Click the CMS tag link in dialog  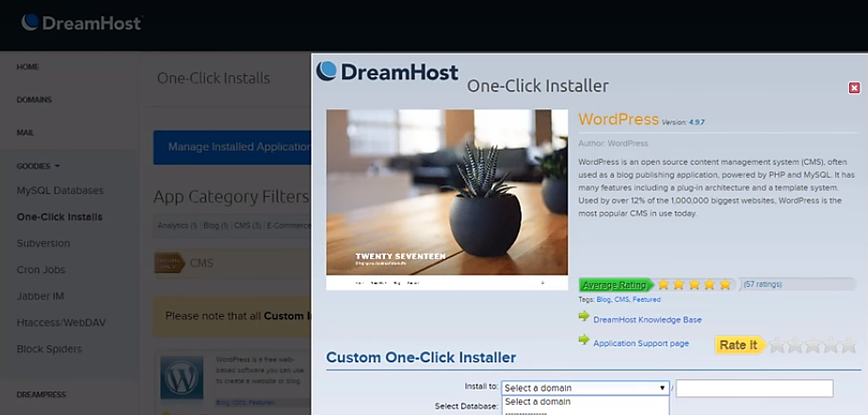point(621,299)
